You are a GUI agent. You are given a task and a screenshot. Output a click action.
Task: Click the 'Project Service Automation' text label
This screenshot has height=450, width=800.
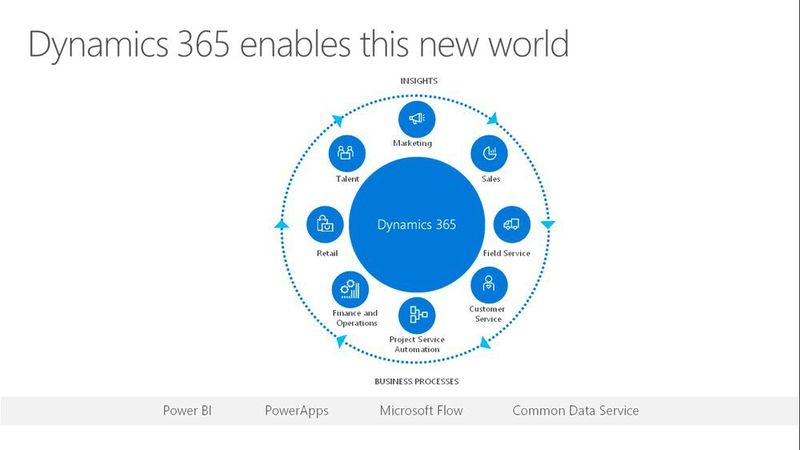click(x=417, y=344)
